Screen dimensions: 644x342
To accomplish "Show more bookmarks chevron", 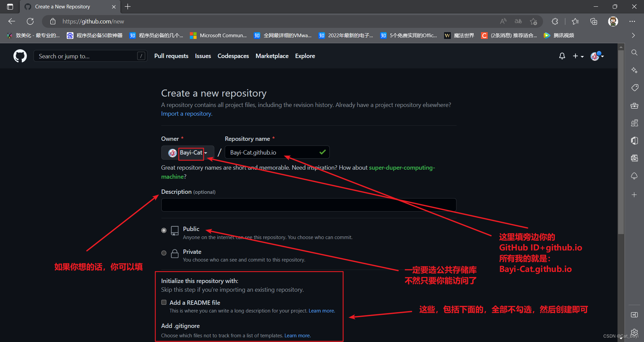I will 633,35.
